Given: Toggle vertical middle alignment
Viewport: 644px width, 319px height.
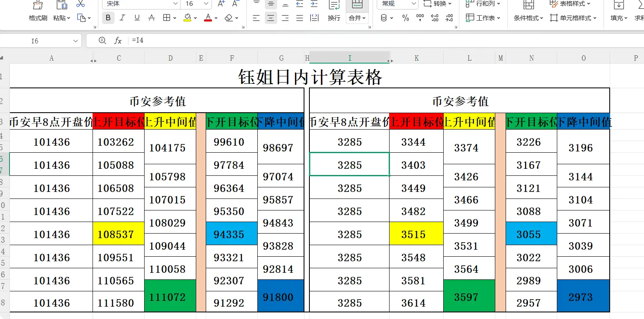Looking at the screenshot, I should (271, 4).
